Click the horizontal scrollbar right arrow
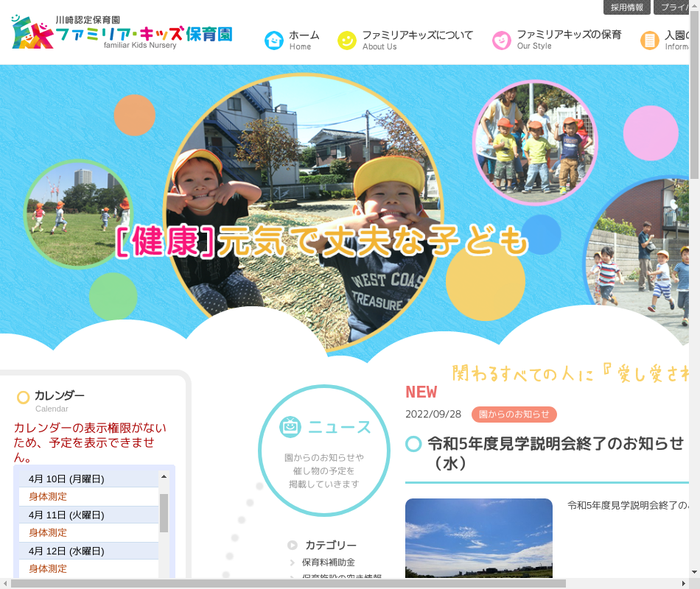The width and height of the screenshot is (700, 589). point(684,584)
